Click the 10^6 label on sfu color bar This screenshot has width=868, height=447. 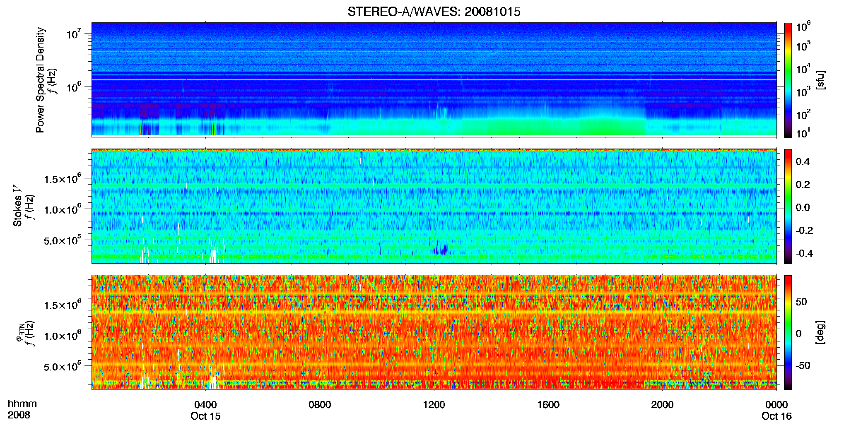[x=803, y=26]
